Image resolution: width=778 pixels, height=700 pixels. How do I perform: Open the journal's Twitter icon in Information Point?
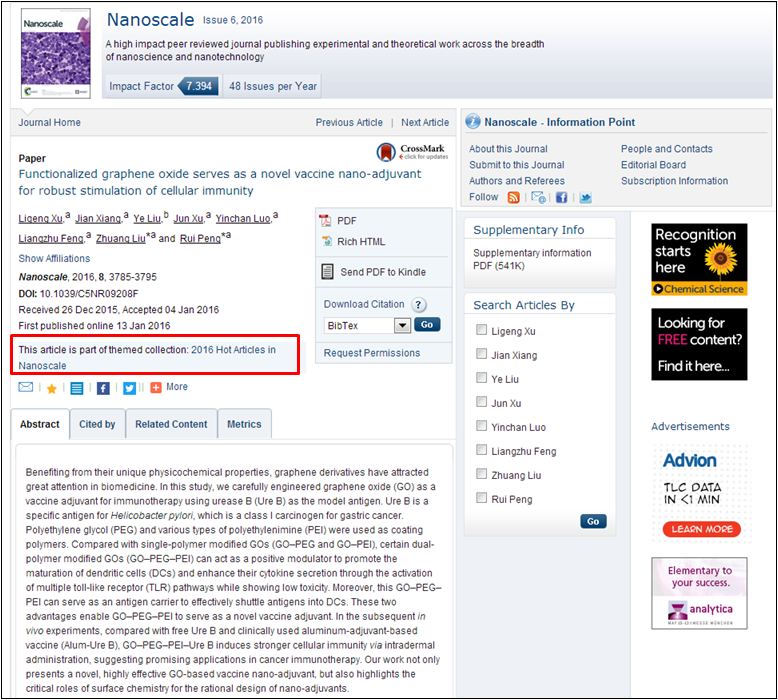[585, 198]
